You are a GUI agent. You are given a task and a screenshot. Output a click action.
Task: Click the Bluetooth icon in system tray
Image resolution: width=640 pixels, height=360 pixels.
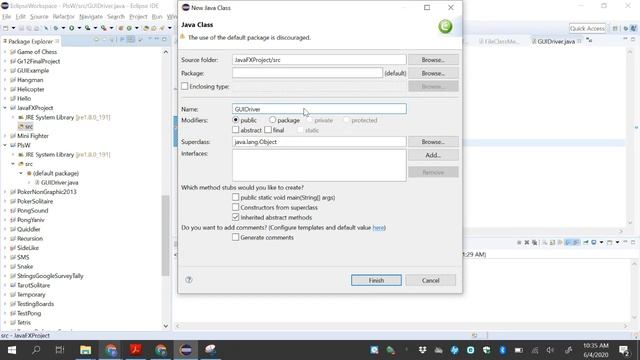coord(502,350)
